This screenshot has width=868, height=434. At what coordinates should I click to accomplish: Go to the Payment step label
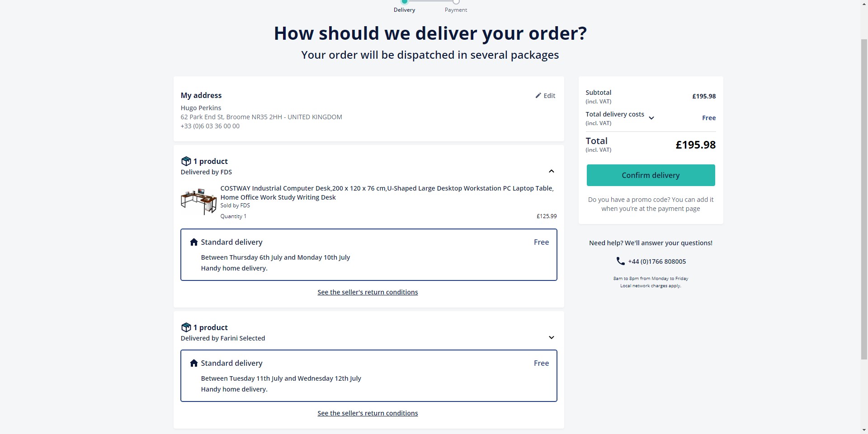tap(456, 10)
